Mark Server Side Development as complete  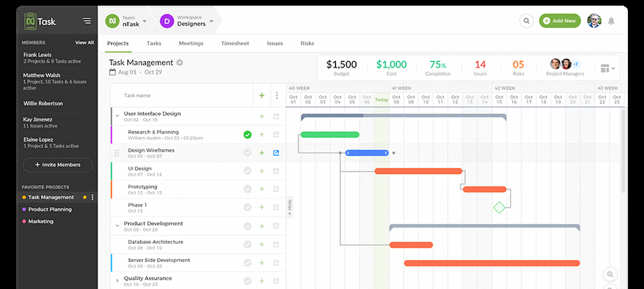[x=248, y=263]
